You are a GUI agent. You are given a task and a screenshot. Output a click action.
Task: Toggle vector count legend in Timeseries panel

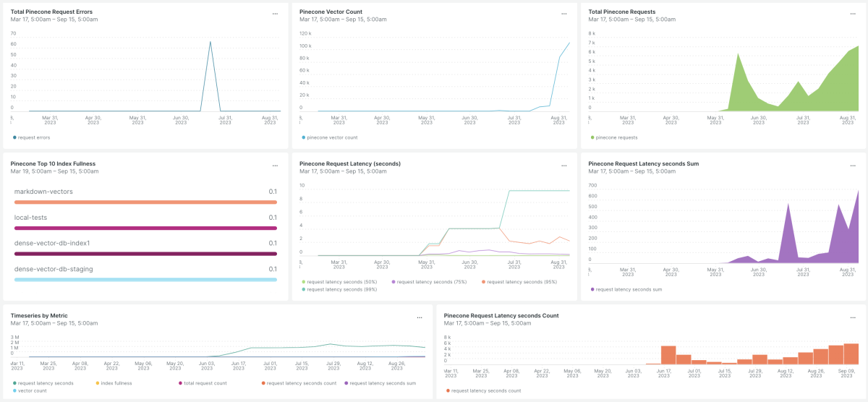click(x=30, y=390)
